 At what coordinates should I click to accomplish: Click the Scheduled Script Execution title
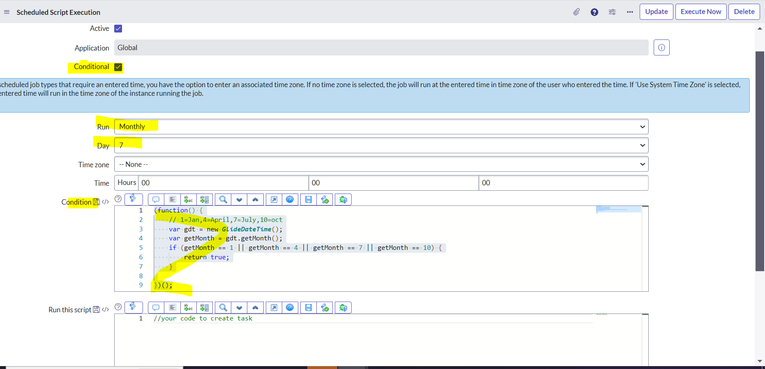pyautogui.click(x=59, y=12)
